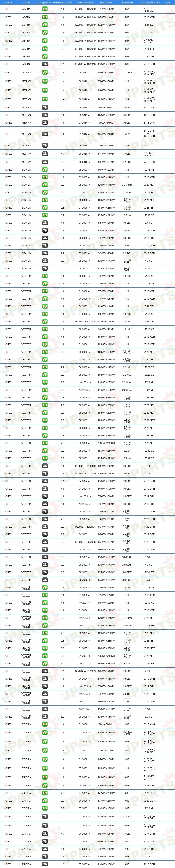Click the petrol icon in ZAFIRA A 18 XEL row
The image size is (175, 868).
[45, 786]
